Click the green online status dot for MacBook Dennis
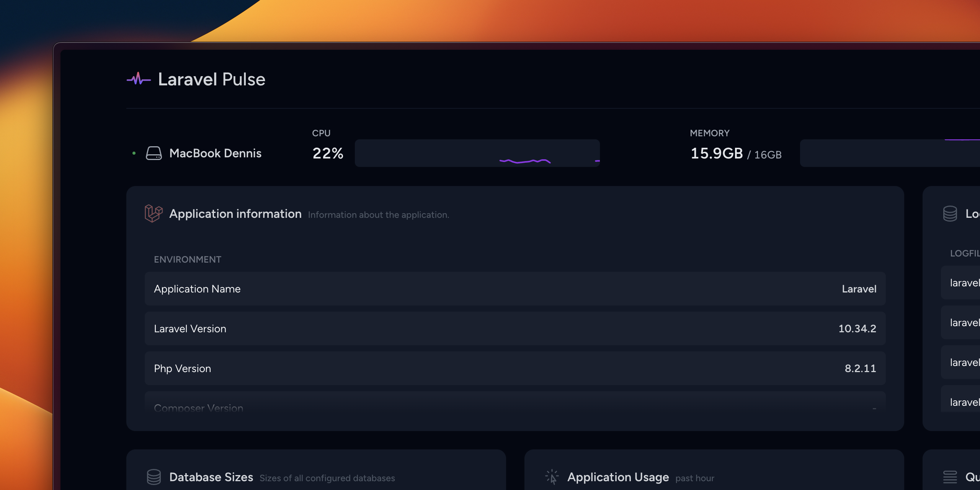 pyautogui.click(x=133, y=153)
